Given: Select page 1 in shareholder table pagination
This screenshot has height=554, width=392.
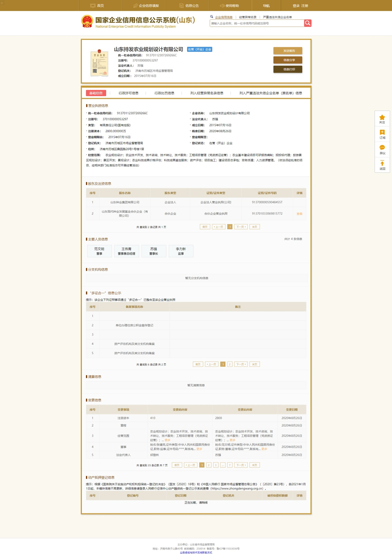Looking at the screenshot, I should tap(230, 227).
